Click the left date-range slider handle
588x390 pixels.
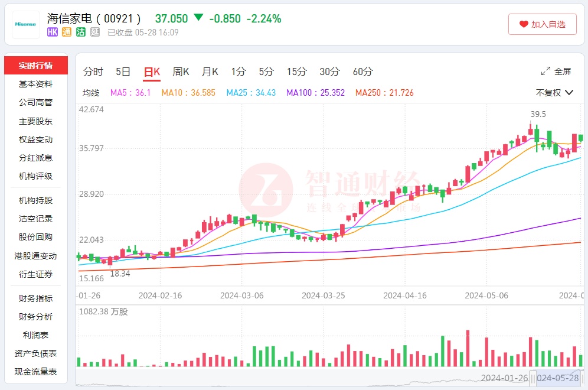[533, 378]
